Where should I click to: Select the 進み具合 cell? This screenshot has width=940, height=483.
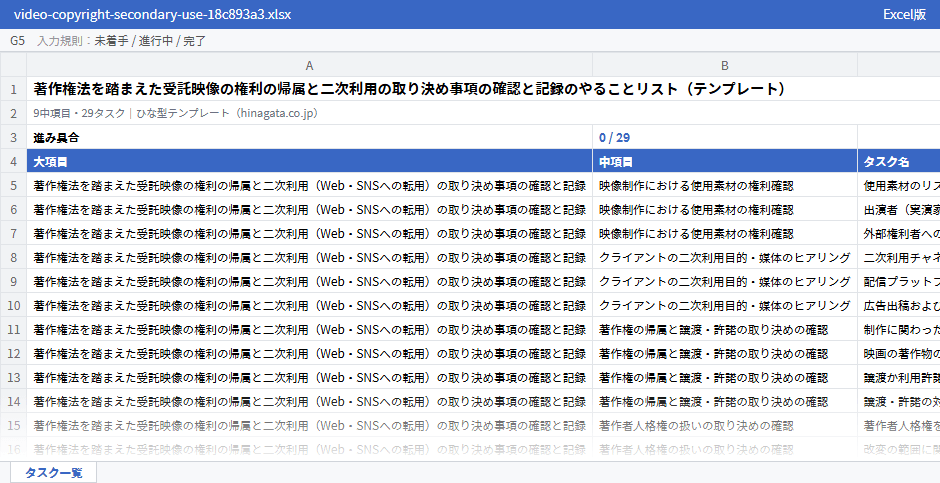click(x=309, y=137)
